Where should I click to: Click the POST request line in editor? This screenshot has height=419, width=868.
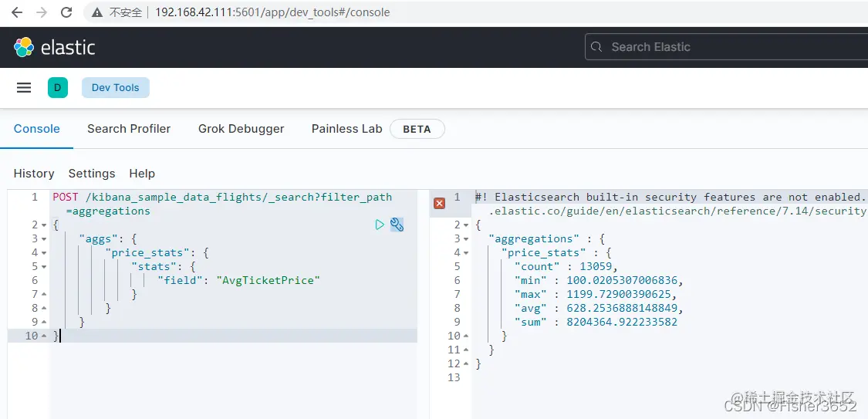point(222,197)
